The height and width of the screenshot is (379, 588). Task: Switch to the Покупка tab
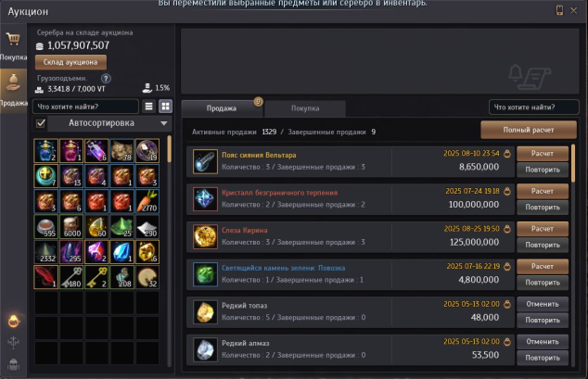[x=305, y=108]
